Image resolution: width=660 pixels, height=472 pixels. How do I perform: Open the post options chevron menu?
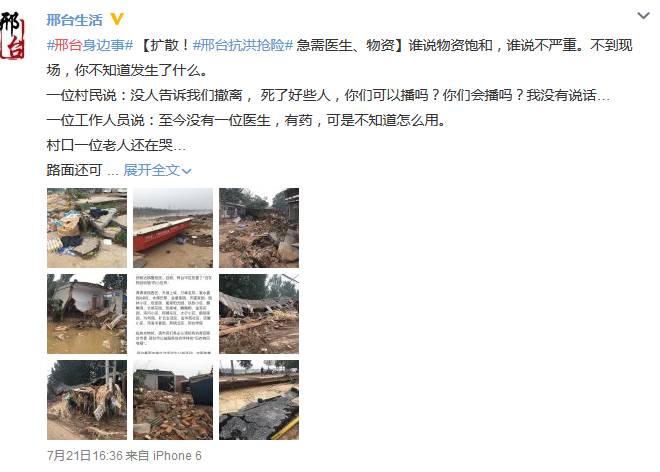point(643,16)
